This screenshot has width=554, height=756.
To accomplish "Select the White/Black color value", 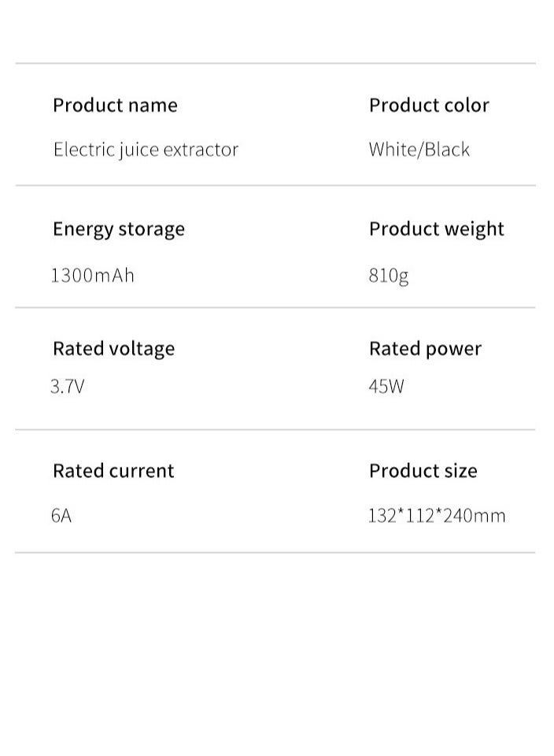I will click(419, 150).
